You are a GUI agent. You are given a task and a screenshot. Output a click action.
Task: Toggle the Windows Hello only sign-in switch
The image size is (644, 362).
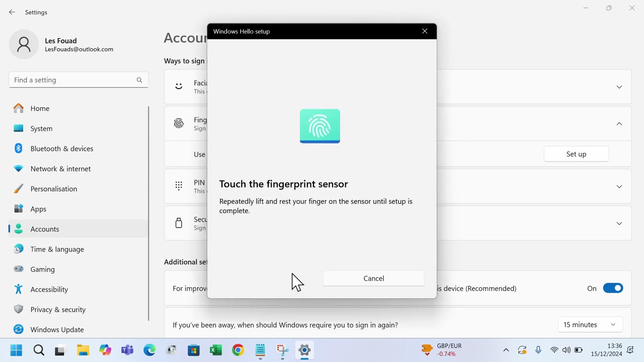click(613, 288)
